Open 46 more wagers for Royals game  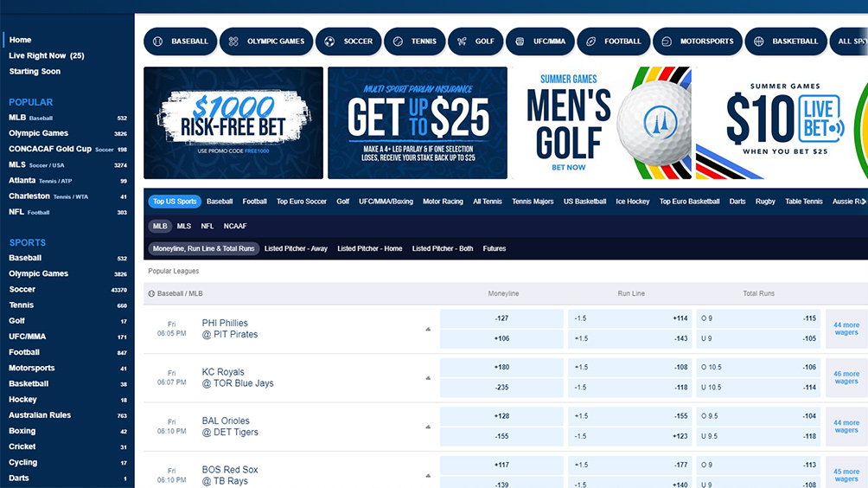(x=846, y=378)
